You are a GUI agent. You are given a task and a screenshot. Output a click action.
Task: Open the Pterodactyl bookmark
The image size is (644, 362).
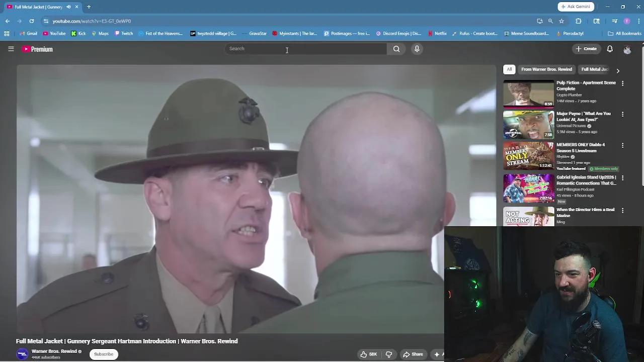tap(570, 34)
